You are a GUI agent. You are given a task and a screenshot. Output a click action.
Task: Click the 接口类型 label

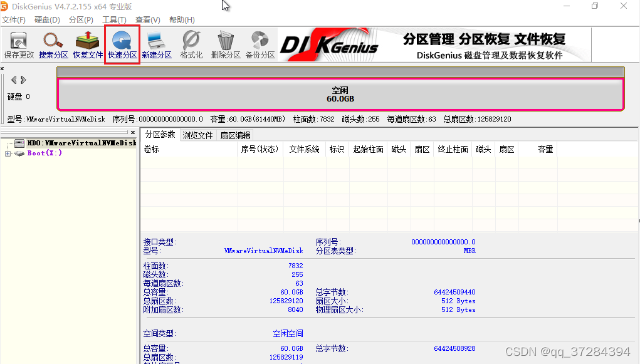pyautogui.click(x=160, y=242)
